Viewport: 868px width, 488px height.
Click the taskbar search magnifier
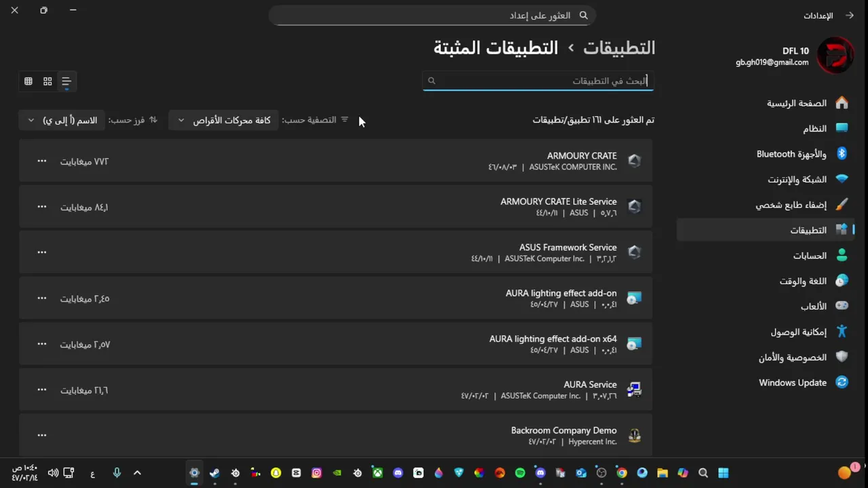(x=703, y=473)
